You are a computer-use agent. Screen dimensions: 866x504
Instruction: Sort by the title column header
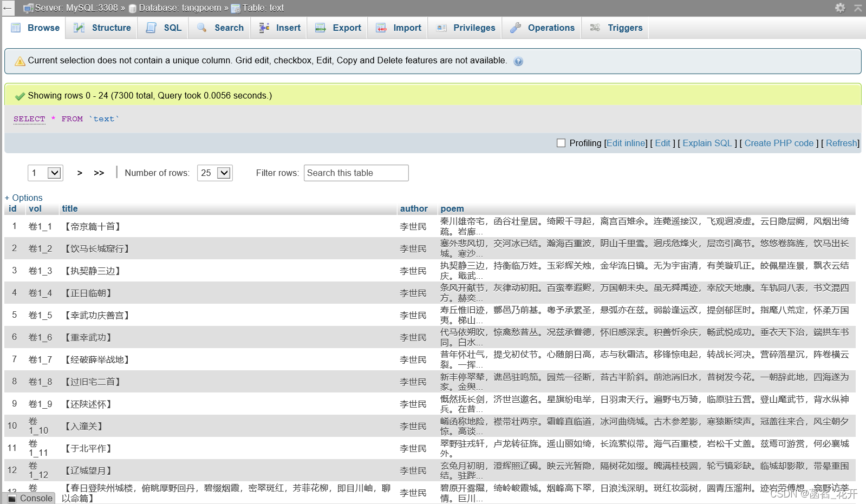(x=69, y=208)
